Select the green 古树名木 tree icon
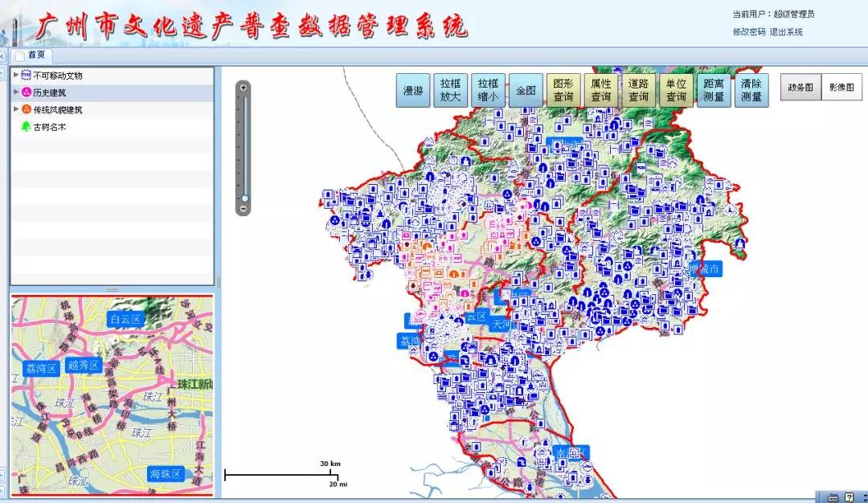Image resolution: width=868 pixels, height=503 pixels. [x=25, y=126]
